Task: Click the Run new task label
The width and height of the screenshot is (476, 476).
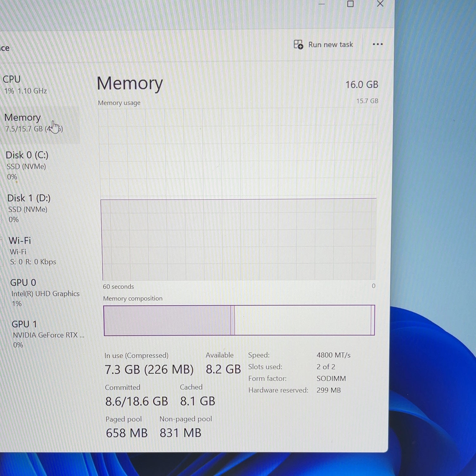Action: pyautogui.click(x=330, y=45)
